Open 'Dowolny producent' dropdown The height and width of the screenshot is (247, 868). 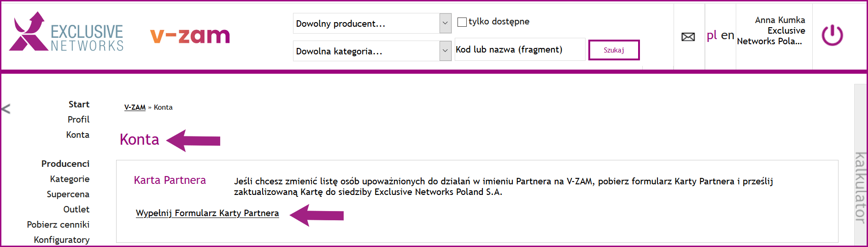pos(372,24)
